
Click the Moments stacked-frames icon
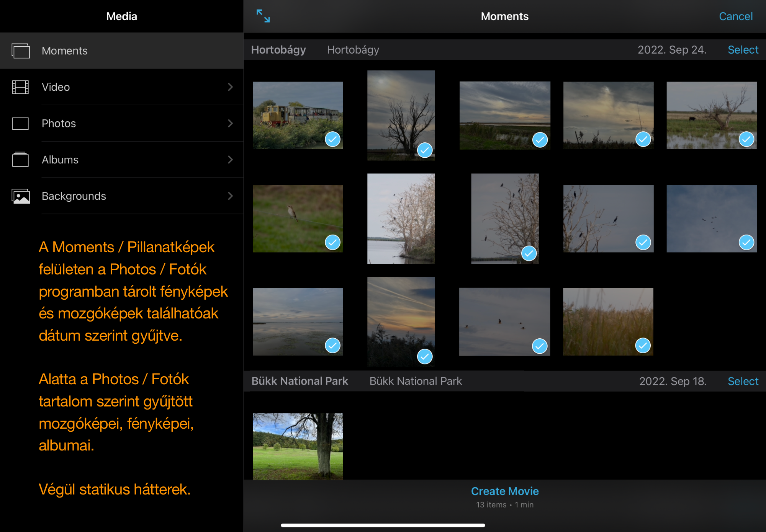coord(21,51)
